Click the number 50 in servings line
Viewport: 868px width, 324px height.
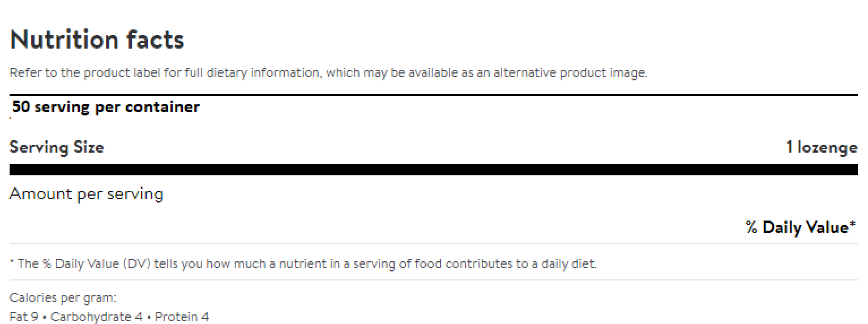(22, 107)
